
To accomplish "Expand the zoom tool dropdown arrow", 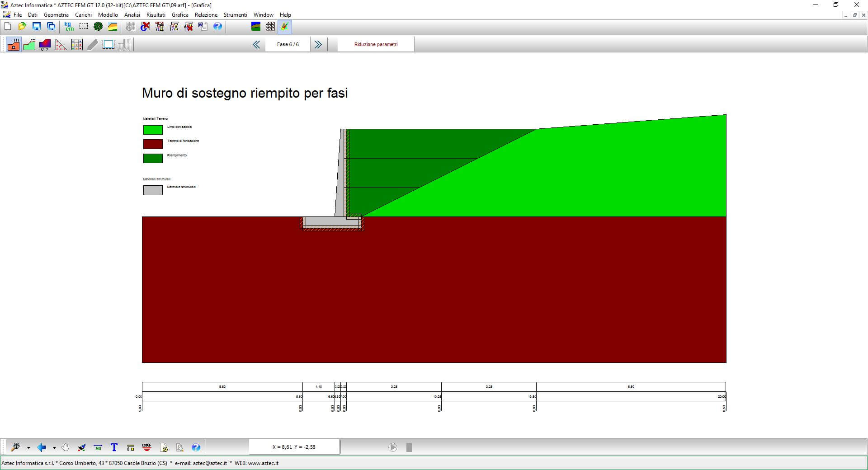I will pyautogui.click(x=28, y=448).
